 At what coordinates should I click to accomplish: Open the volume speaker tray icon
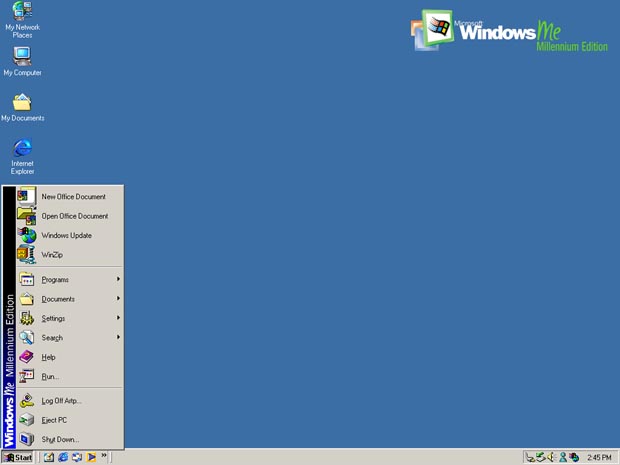[551, 458]
